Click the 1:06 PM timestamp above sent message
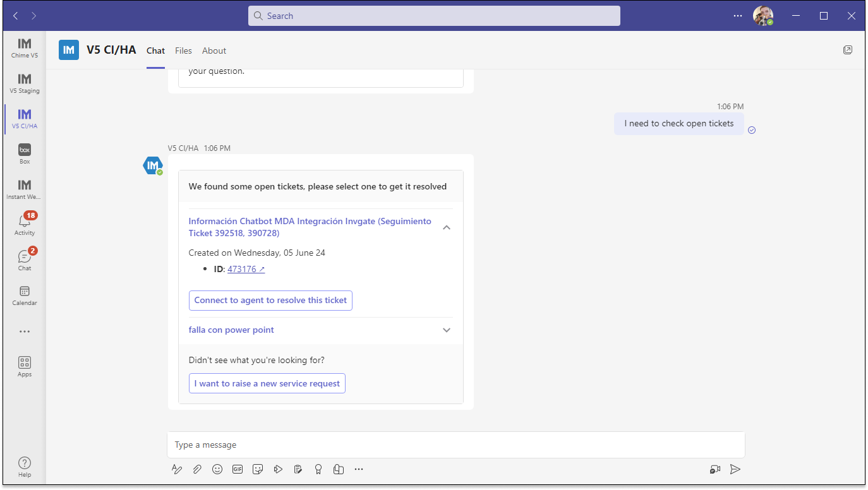 click(730, 107)
